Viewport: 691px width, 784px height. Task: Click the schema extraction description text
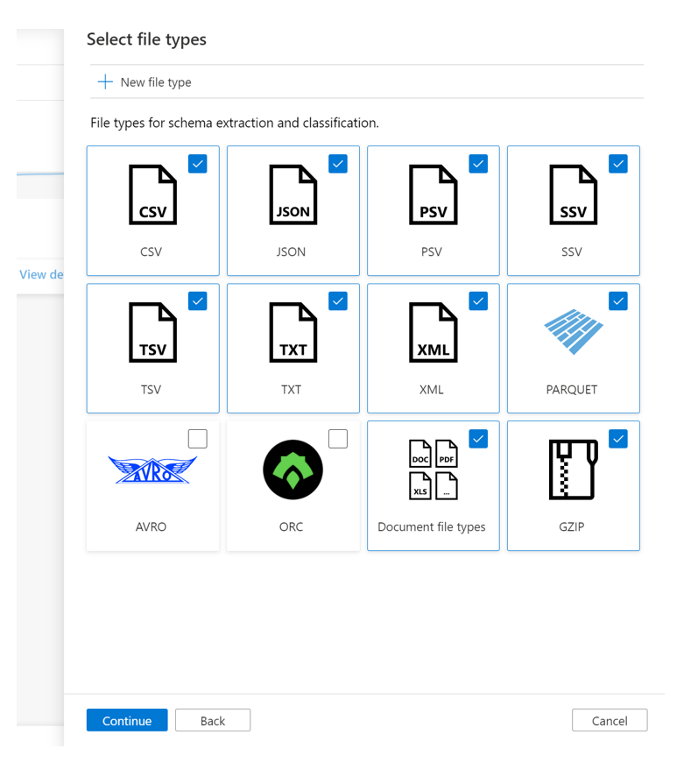(235, 123)
